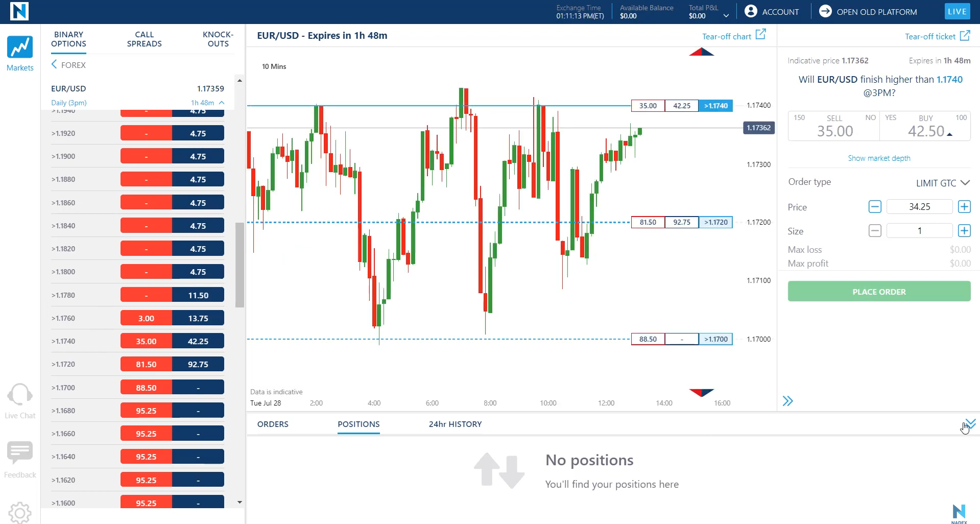Open the settings gear at bottom left

point(19,513)
